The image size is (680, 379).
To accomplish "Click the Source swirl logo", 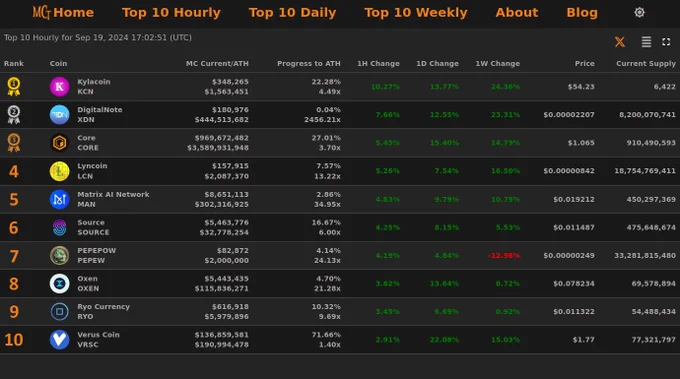I will 59,227.
